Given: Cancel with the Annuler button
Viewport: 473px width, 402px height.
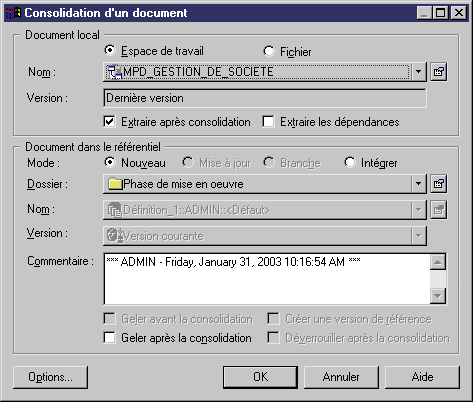Looking at the screenshot, I should 341,377.
